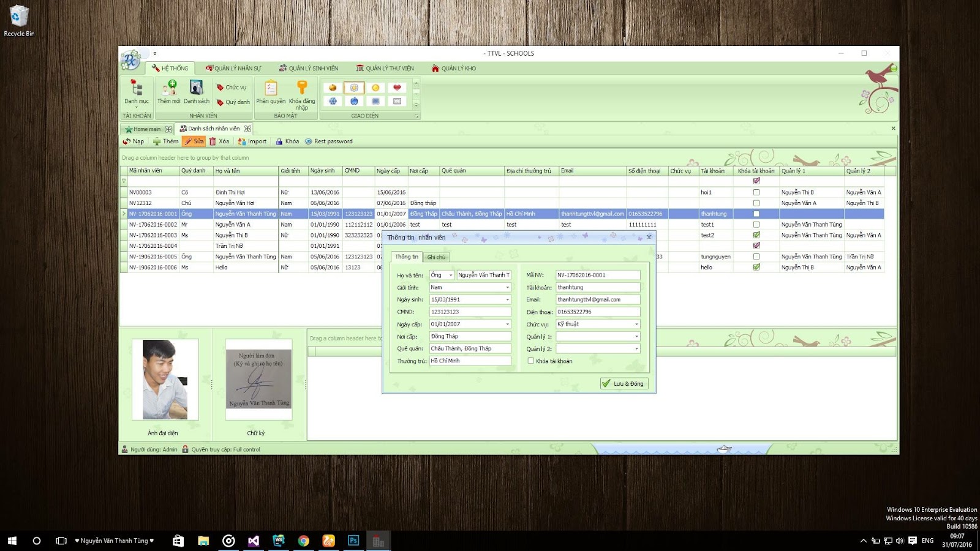
Task: Toggle lock checkbox for NV-17062016-0002 row
Action: tap(756, 224)
